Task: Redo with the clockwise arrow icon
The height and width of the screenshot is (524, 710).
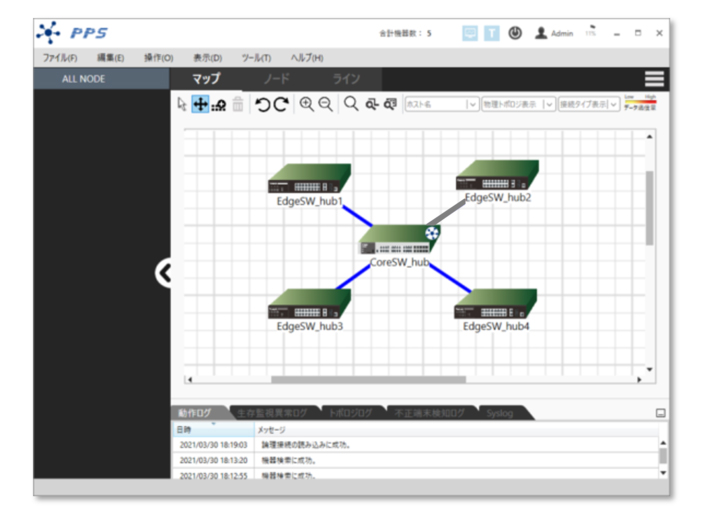Action: click(x=281, y=104)
